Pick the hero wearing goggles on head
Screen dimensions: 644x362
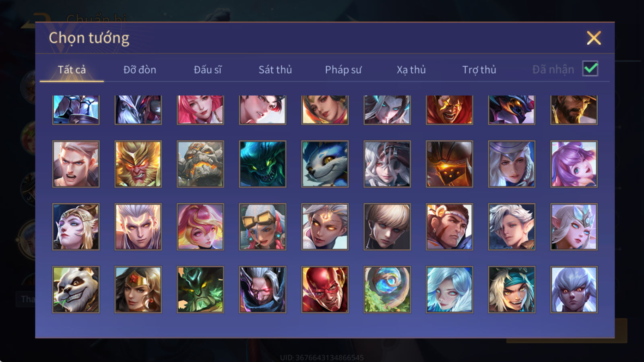click(x=262, y=227)
